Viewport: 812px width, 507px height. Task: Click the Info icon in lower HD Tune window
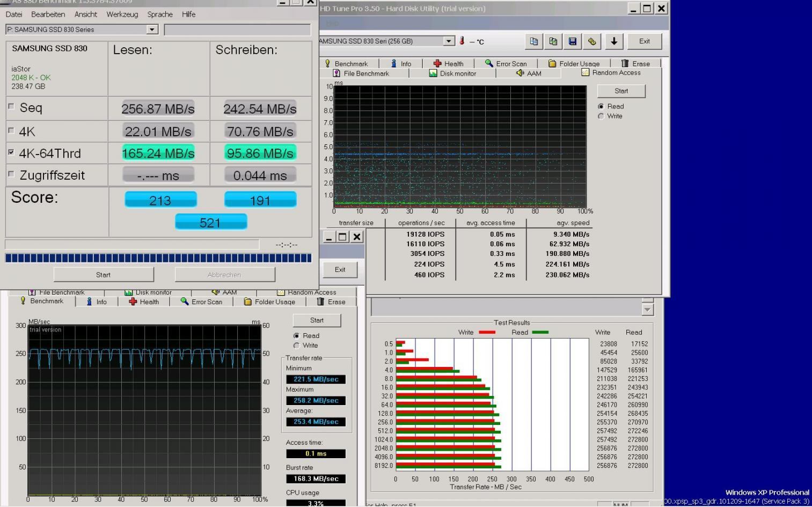point(90,302)
